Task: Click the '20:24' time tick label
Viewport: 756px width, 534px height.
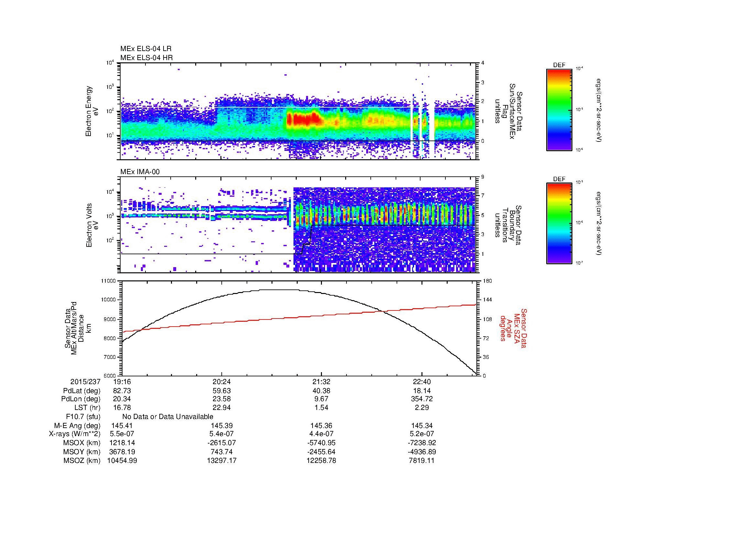Action: (x=222, y=382)
